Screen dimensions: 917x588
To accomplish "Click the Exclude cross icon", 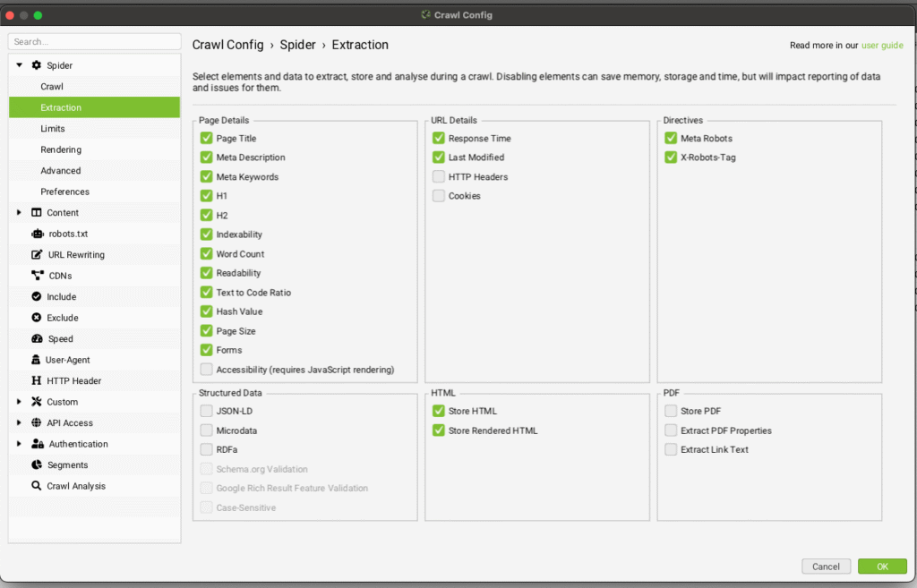I will pyautogui.click(x=37, y=318).
